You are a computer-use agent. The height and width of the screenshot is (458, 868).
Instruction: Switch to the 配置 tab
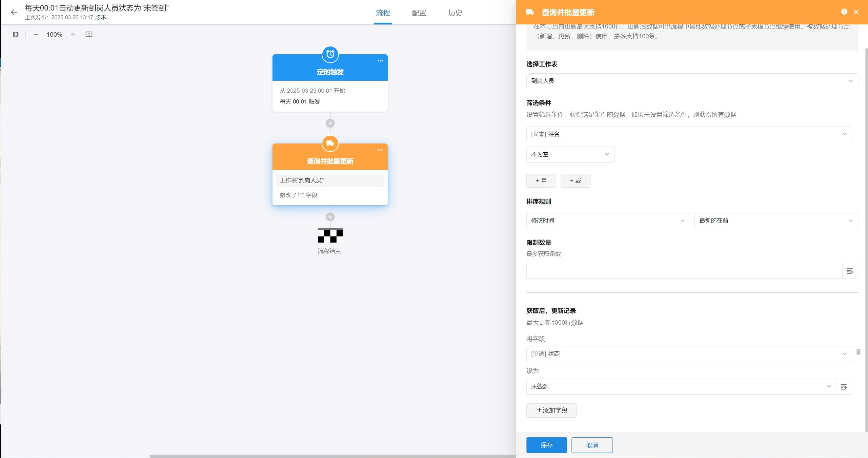(x=419, y=13)
